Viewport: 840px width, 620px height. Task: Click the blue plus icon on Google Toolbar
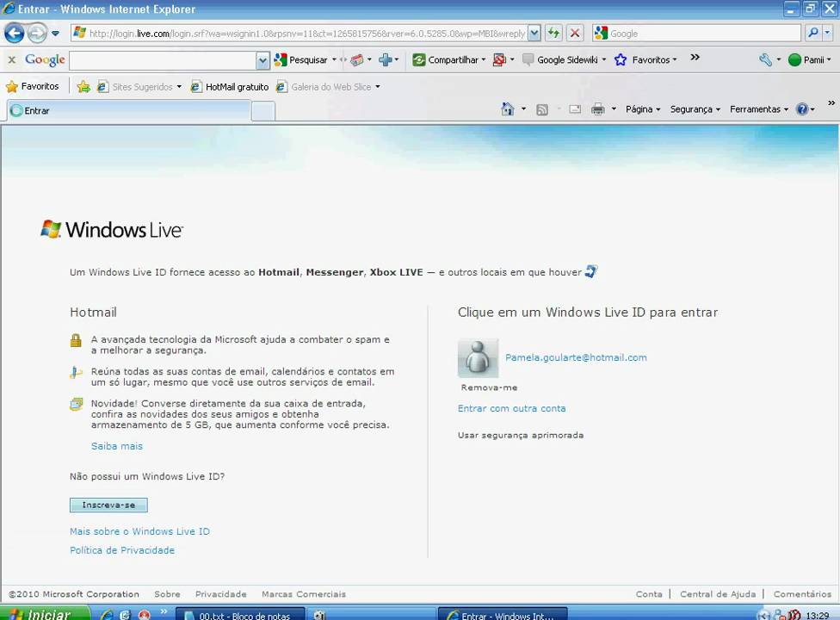(386, 60)
